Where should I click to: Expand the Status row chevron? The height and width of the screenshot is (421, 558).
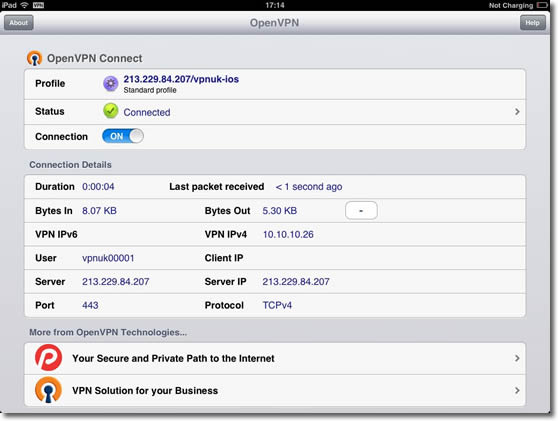pyautogui.click(x=517, y=112)
